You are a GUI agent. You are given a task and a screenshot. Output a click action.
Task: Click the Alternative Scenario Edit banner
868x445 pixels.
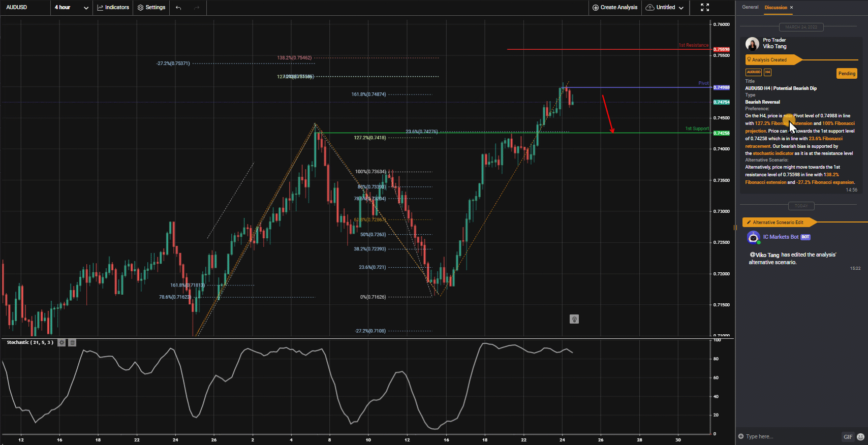point(779,222)
